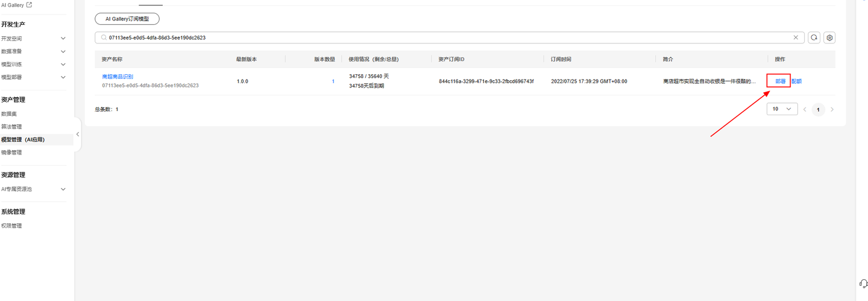Expand the 开发空间 menu
The width and height of the screenshot is (868, 301).
[63, 39]
